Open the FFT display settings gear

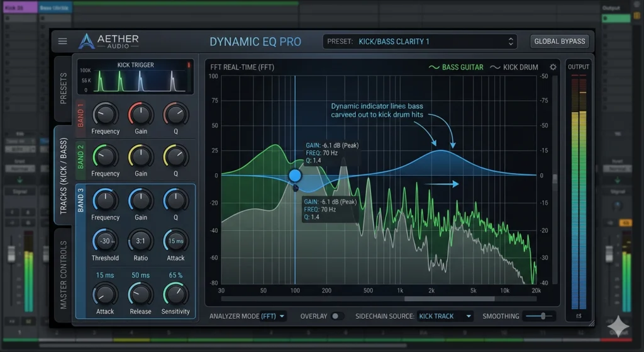553,67
